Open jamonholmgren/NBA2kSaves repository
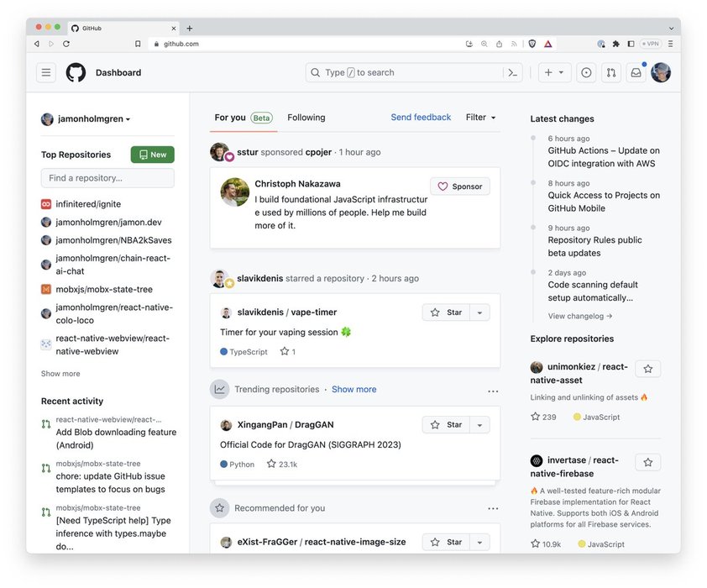Viewport: 707px width, 588px height. pos(113,240)
